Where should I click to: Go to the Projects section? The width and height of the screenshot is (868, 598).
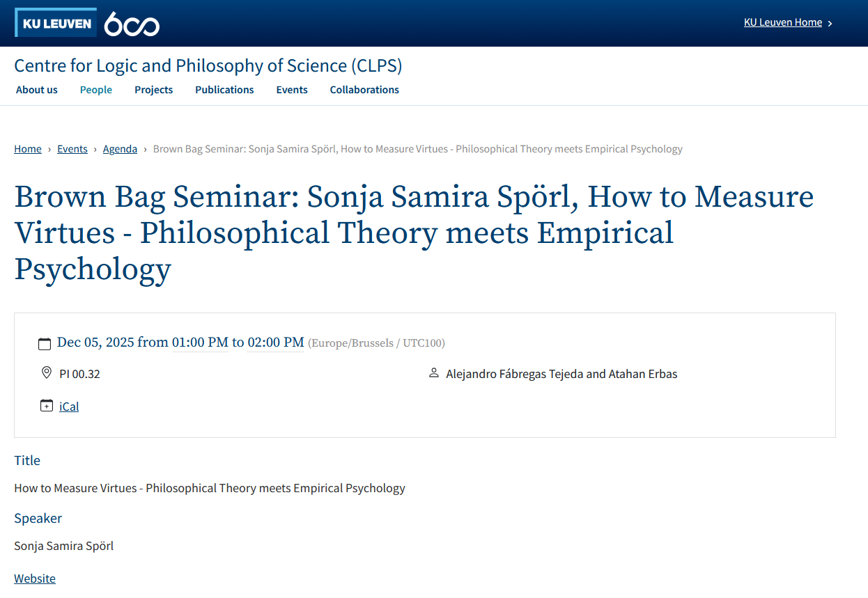[154, 90]
